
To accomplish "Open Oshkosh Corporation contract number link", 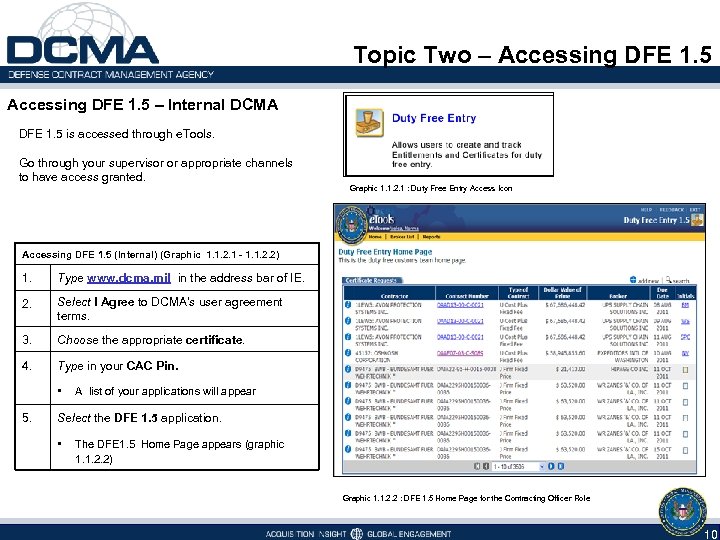I will tap(460, 353).
